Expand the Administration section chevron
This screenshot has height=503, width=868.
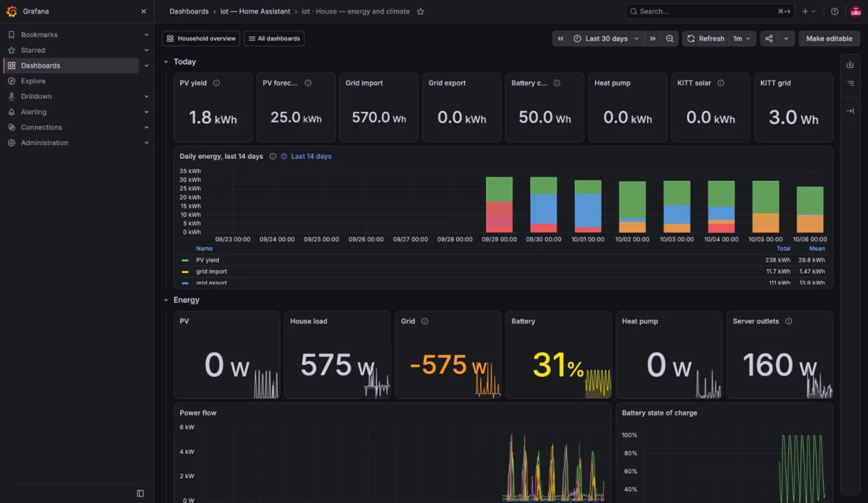click(x=146, y=143)
